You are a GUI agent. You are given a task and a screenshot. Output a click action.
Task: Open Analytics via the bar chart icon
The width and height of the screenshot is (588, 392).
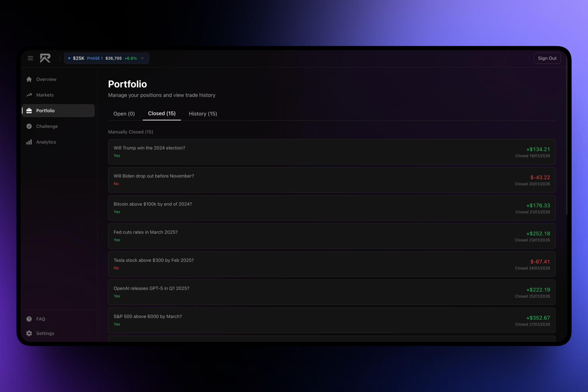(29, 142)
